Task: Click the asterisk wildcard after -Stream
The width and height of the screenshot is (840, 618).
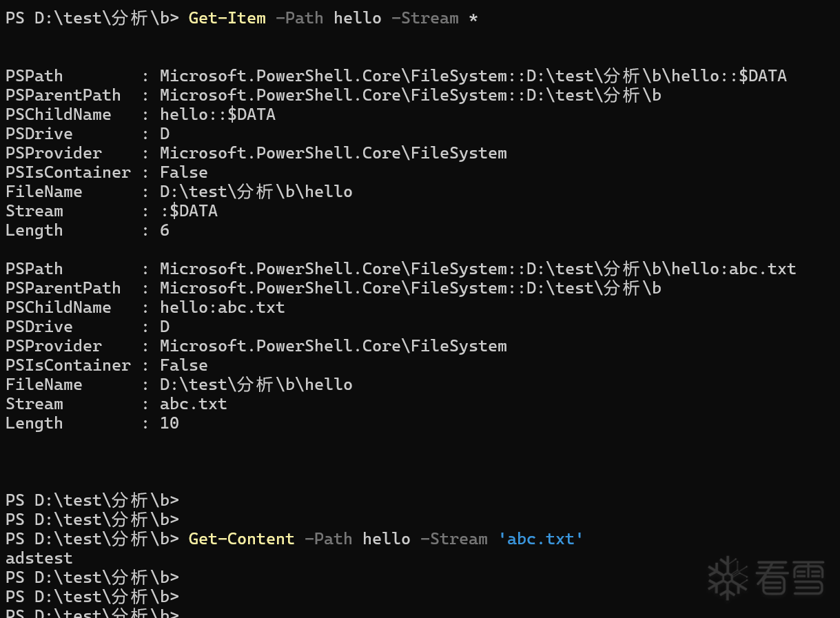Action: click(x=473, y=18)
